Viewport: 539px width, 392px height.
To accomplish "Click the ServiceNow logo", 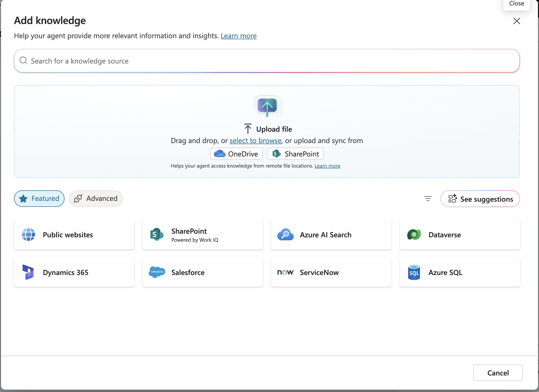I will coord(286,272).
